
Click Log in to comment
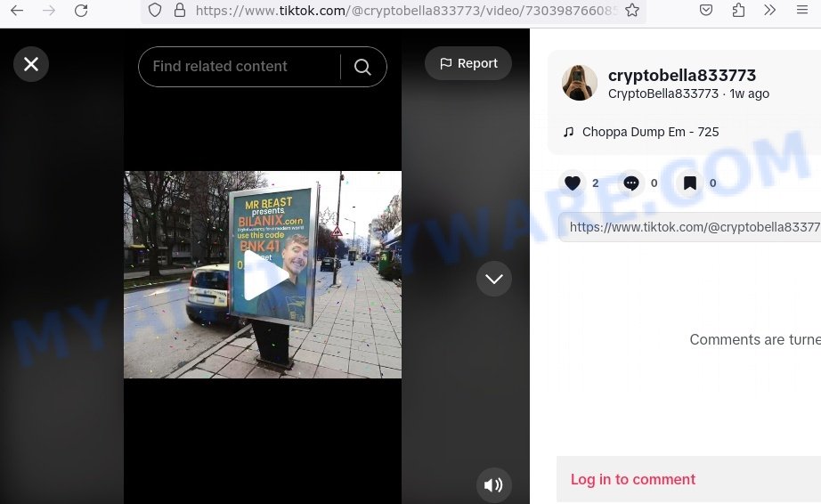click(x=632, y=479)
